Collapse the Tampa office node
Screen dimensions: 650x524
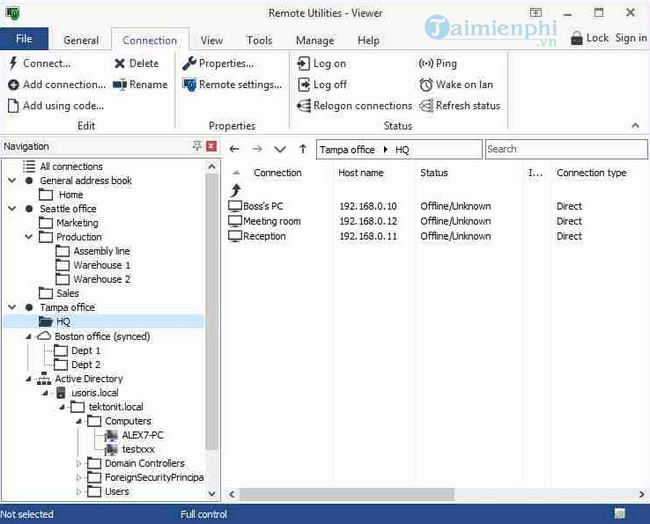[x=12, y=307]
